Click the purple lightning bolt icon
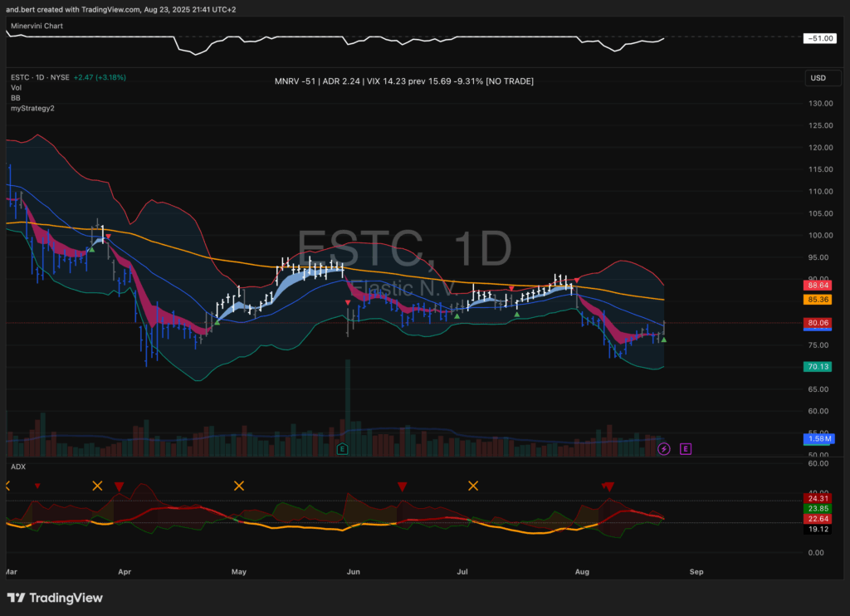850x616 pixels. 663,449
